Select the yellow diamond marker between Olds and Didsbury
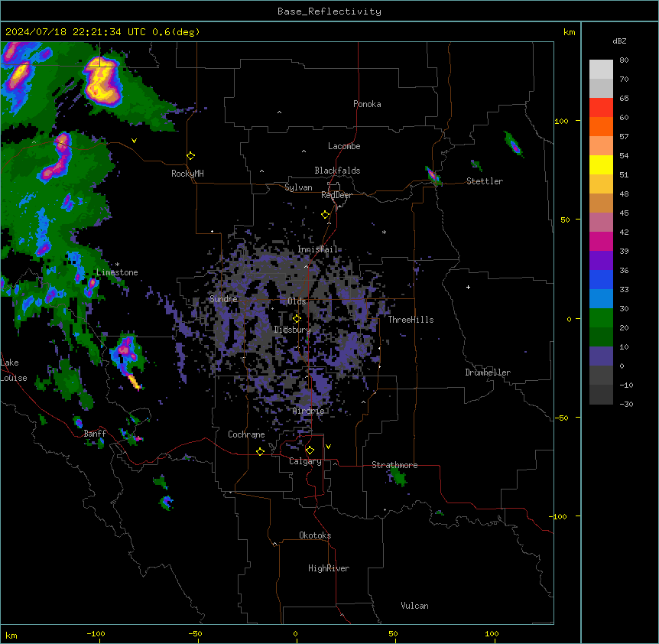659x644 pixels. pyautogui.click(x=297, y=318)
